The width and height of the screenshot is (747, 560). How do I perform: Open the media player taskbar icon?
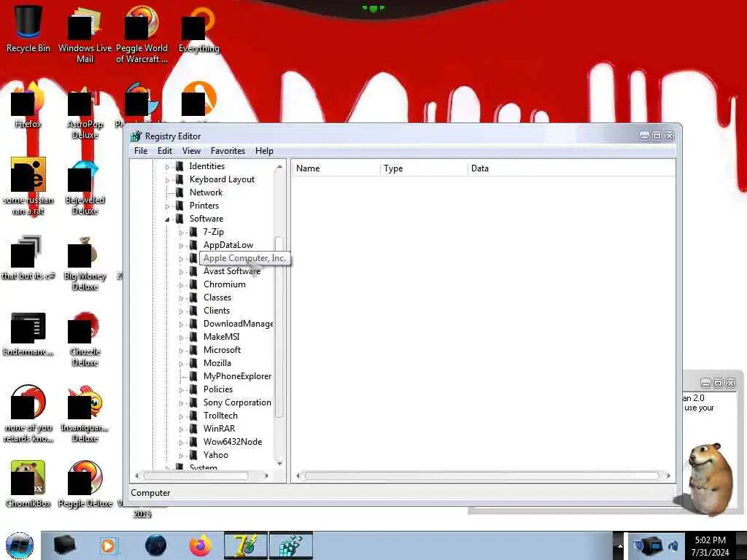109,545
